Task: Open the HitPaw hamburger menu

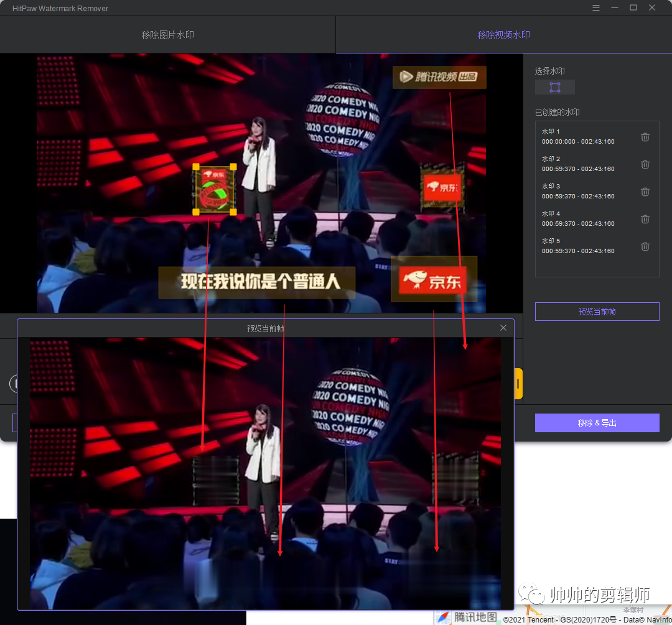Action: point(595,8)
